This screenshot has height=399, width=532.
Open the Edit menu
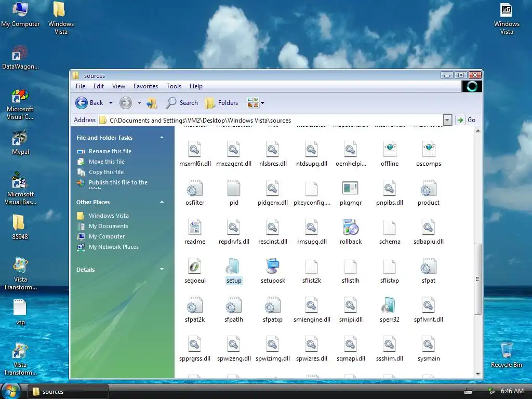(99, 86)
